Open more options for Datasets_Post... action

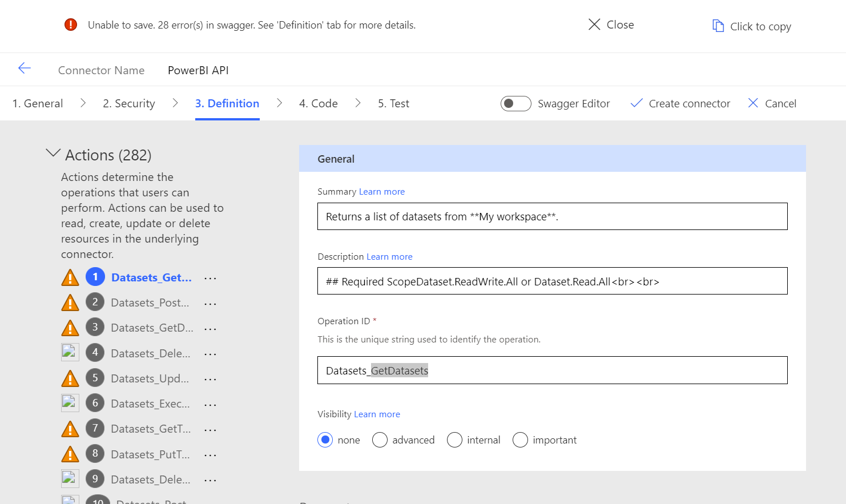tap(211, 304)
